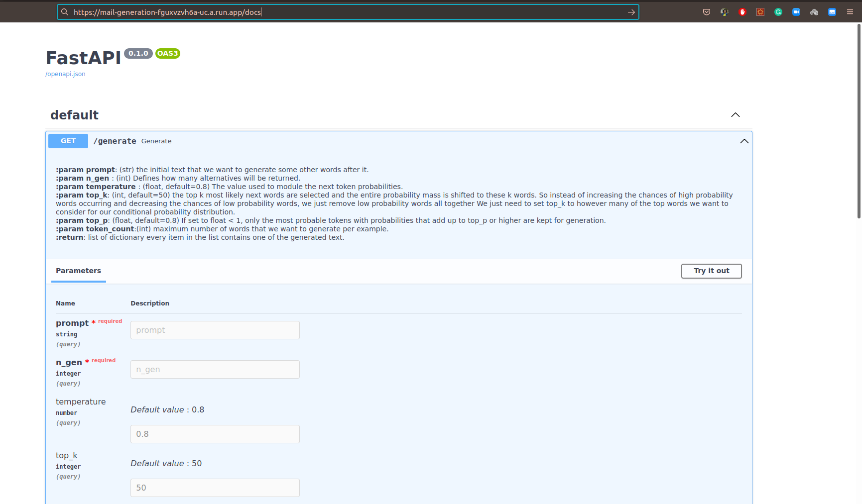Click the temperature parameter name
The width and height of the screenshot is (862, 504).
point(81,402)
